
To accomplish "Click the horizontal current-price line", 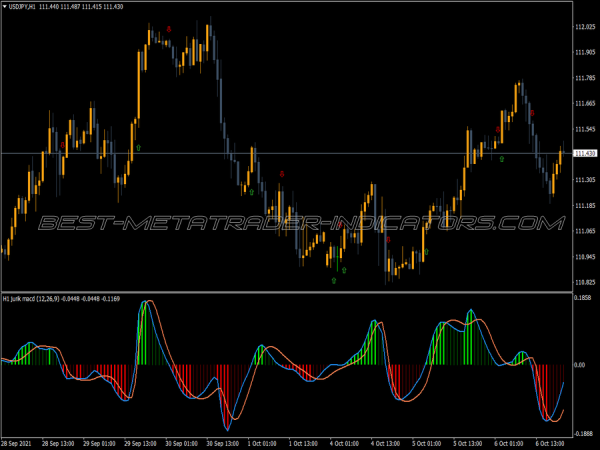I will coord(287,153).
